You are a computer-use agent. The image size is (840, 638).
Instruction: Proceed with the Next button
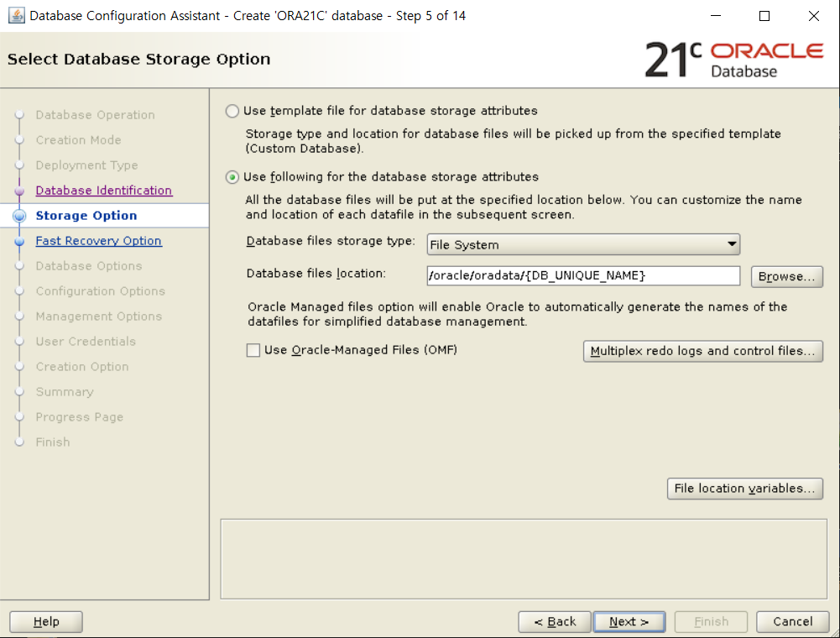tap(629, 622)
